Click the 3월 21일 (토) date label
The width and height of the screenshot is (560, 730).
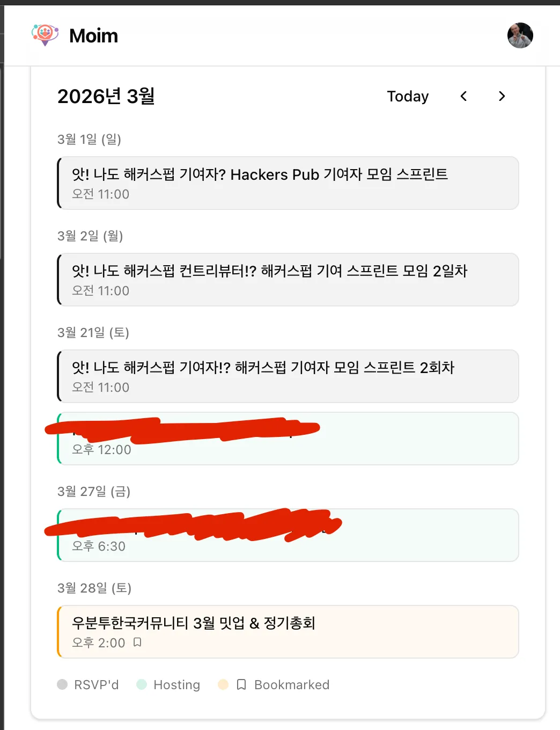pos(93,333)
